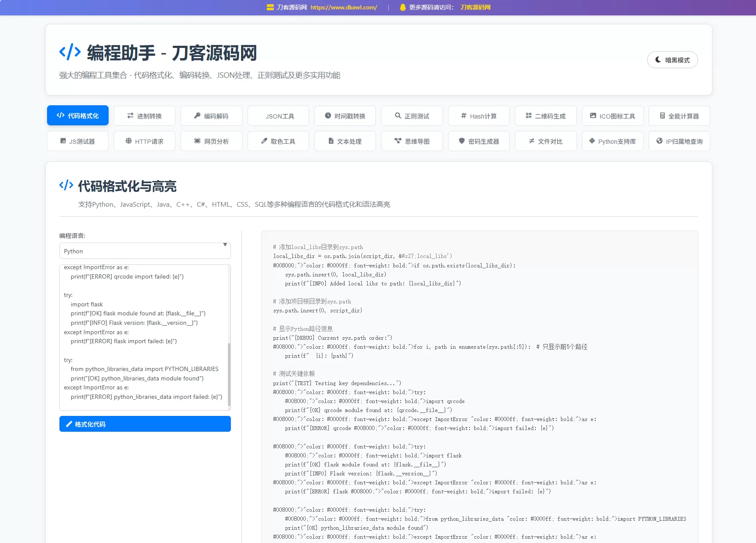Open the ICO图标工具

(612, 116)
